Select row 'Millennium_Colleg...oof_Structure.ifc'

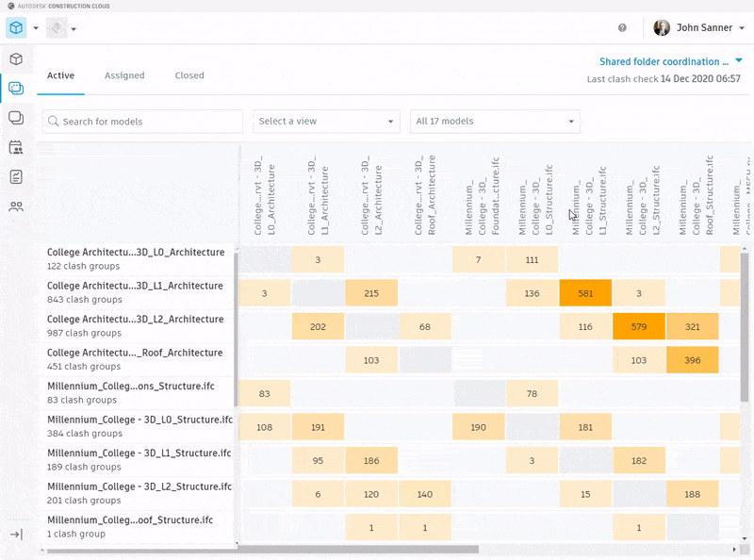(138, 526)
